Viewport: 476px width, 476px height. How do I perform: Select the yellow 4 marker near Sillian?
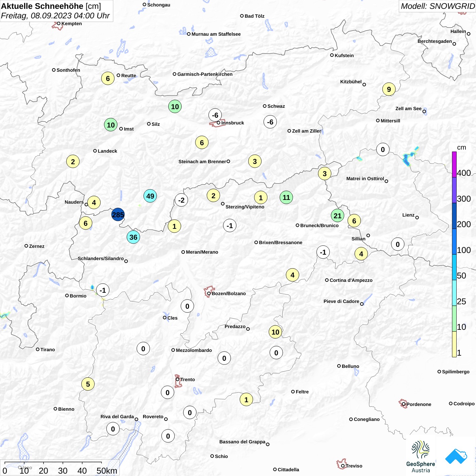[x=361, y=254]
